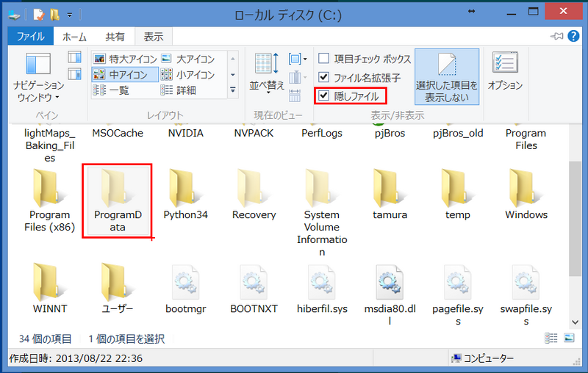The width and height of the screenshot is (588, 373).
Task: Select 特大アイコン layout
Action: pyautogui.click(x=125, y=59)
